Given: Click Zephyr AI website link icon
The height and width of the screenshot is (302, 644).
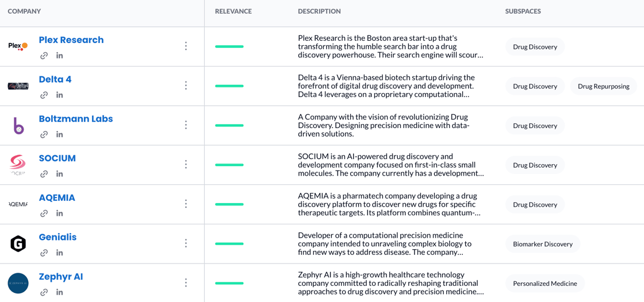Looking at the screenshot, I should point(44,292).
